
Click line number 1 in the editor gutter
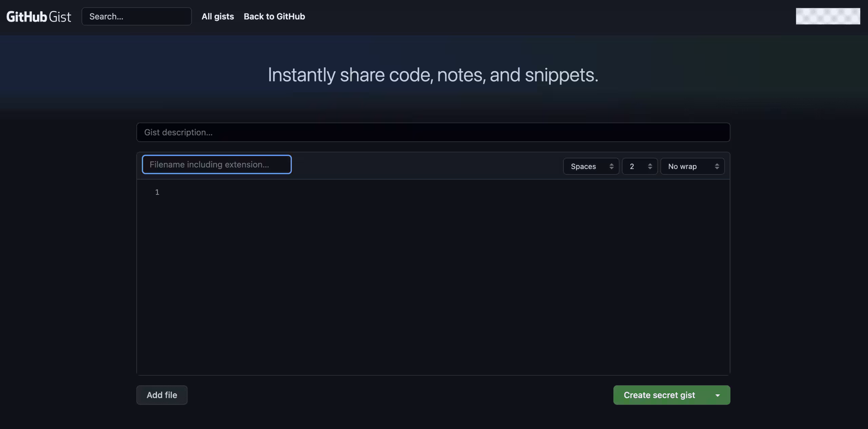click(157, 192)
